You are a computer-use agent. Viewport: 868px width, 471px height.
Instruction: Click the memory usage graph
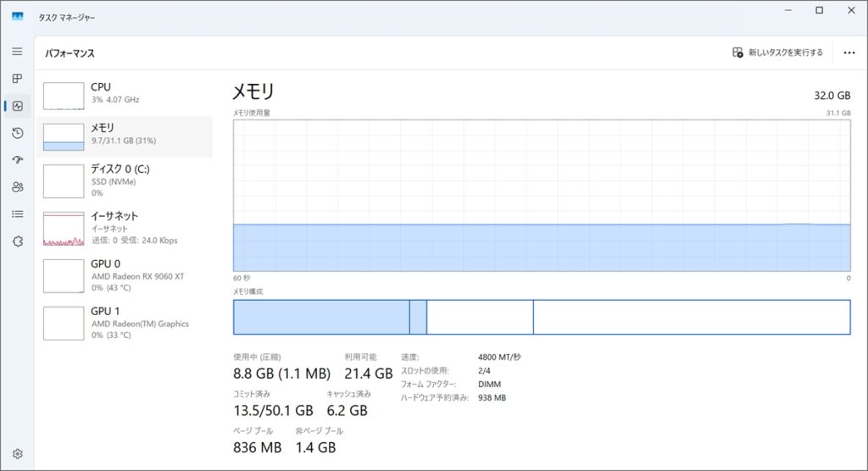[541, 195]
